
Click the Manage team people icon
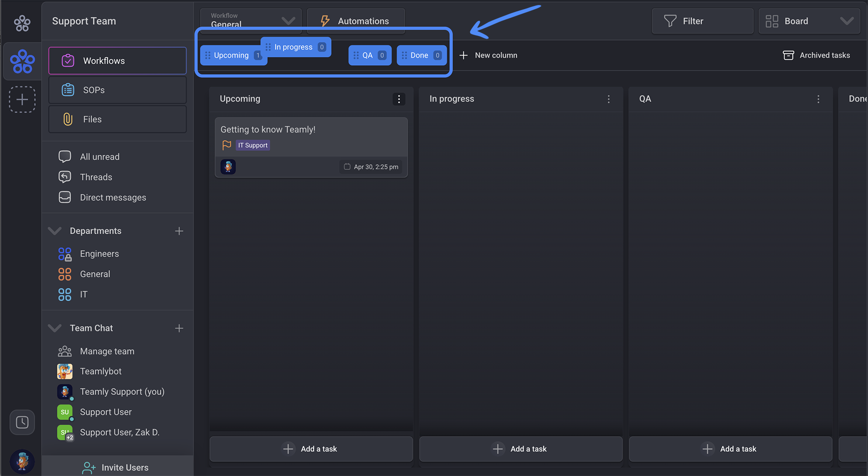[x=65, y=351]
